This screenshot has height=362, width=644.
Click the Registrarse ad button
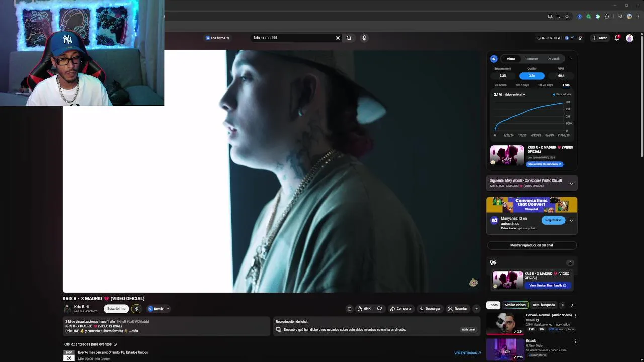click(553, 220)
